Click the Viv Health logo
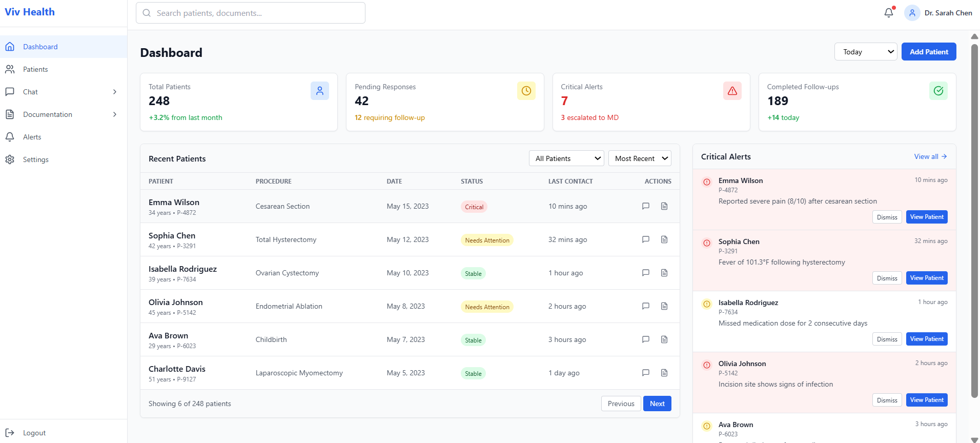Viewport: 980px width, 443px height. (30, 12)
